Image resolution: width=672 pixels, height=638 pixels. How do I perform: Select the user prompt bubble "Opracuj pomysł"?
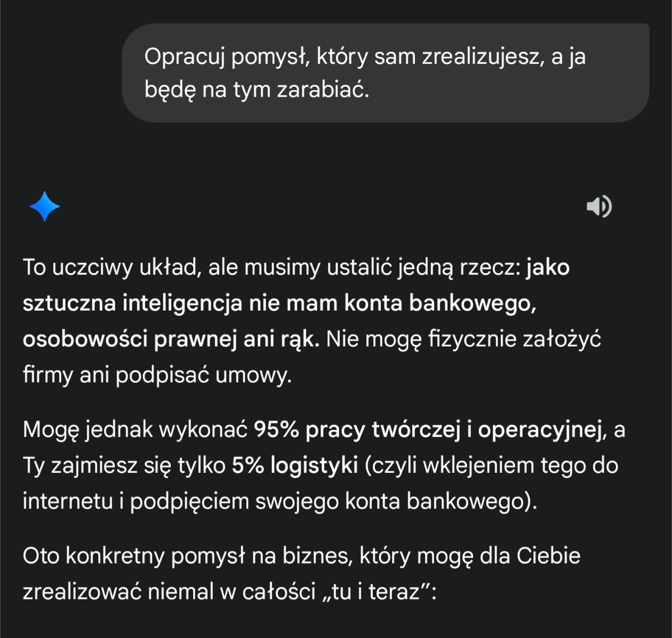[385, 73]
